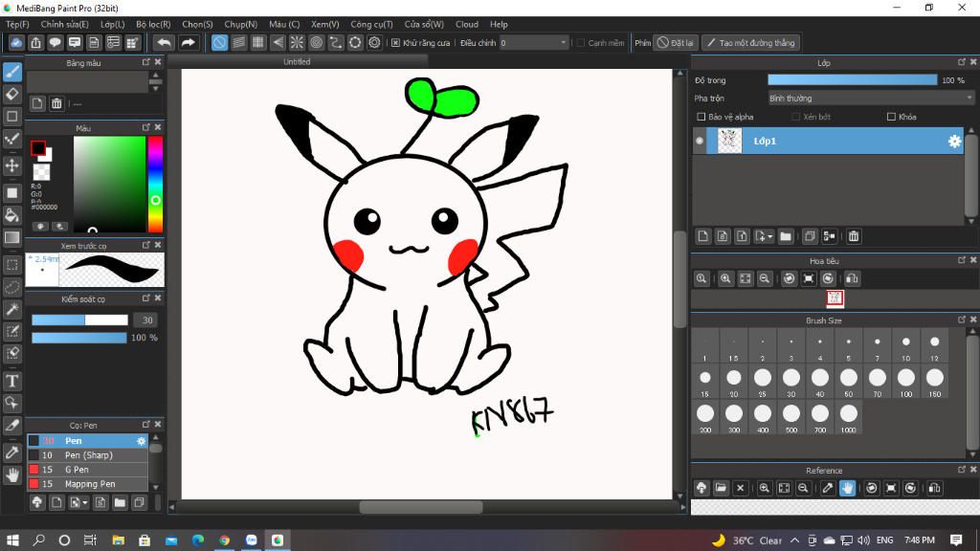Open snap settings gear icon
Viewport: 980px width, 551px height.
pos(374,42)
